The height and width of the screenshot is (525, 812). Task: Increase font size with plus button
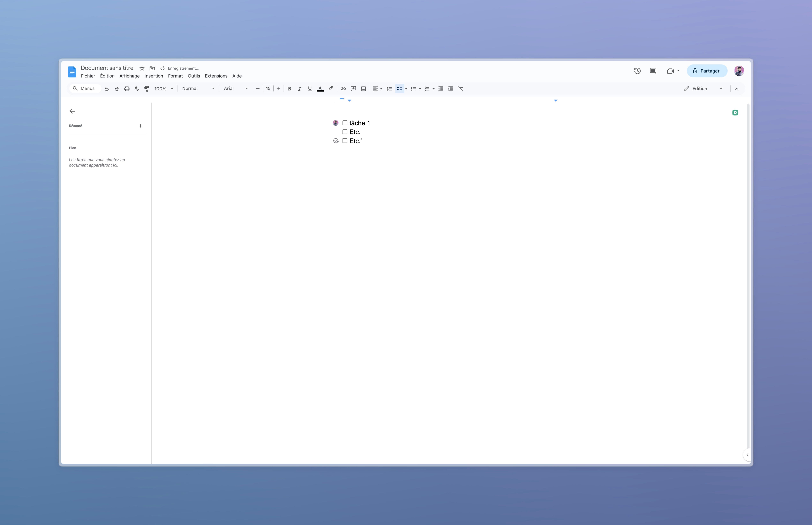pyautogui.click(x=278, y=89)
